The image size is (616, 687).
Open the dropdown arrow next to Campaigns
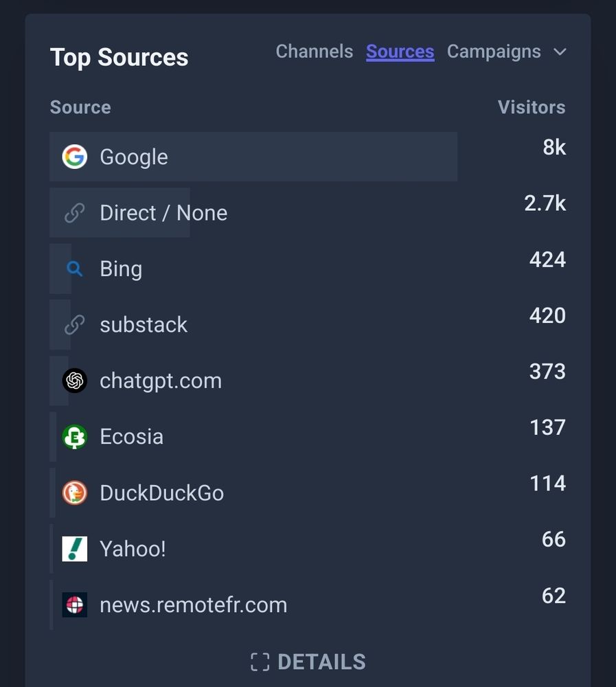[x=560, y=52]
